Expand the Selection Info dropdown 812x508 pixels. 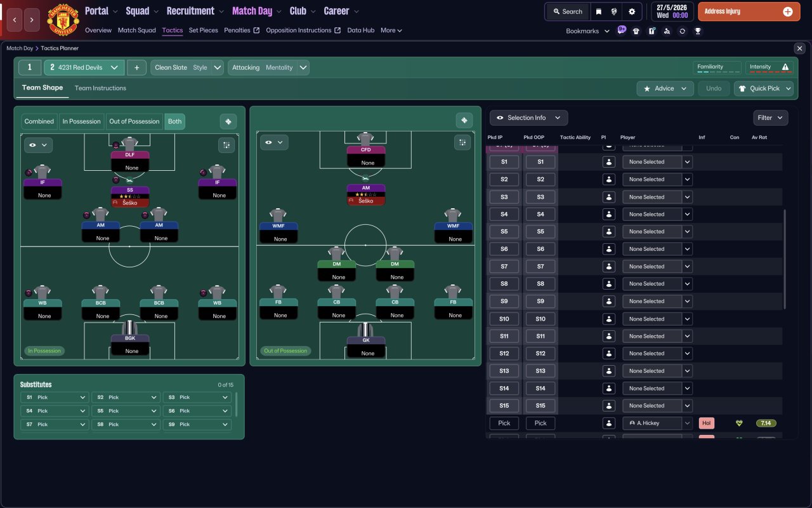528,117
